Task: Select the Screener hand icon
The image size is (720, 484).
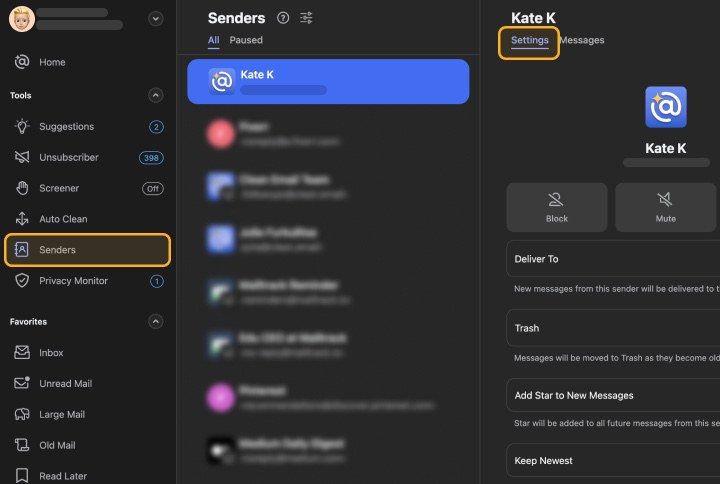Action: [x=22, y=188]
